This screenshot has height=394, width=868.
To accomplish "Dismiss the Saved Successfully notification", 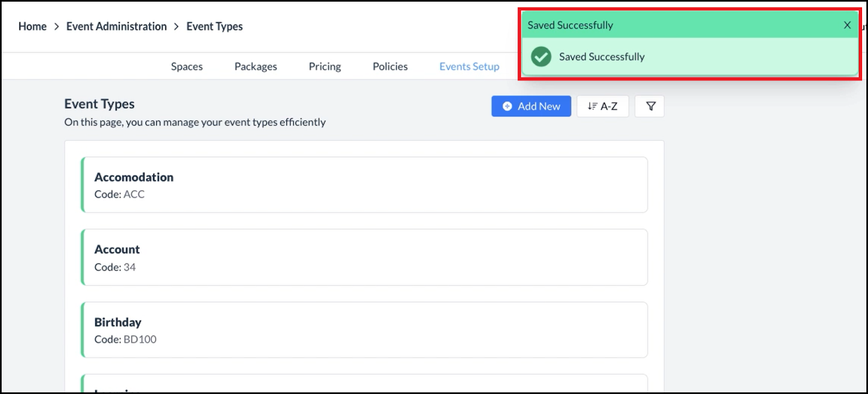I will [x=847, y=25].
